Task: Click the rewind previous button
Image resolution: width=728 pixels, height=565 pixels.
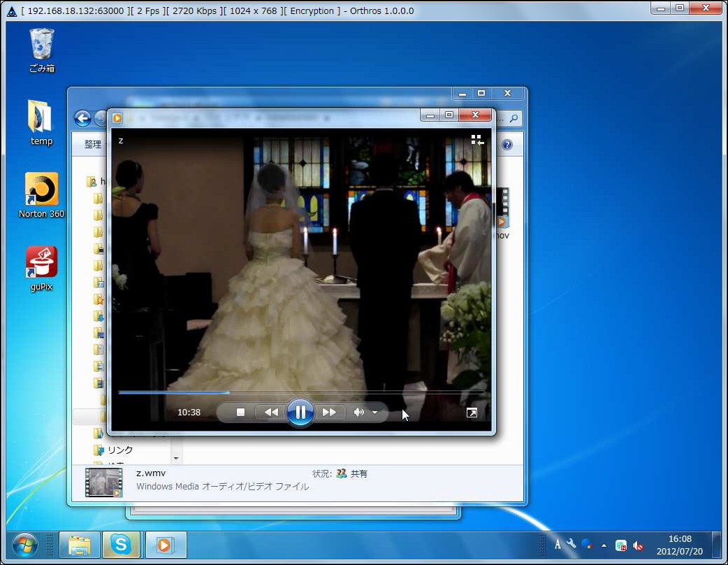Action: click(271, 412)
